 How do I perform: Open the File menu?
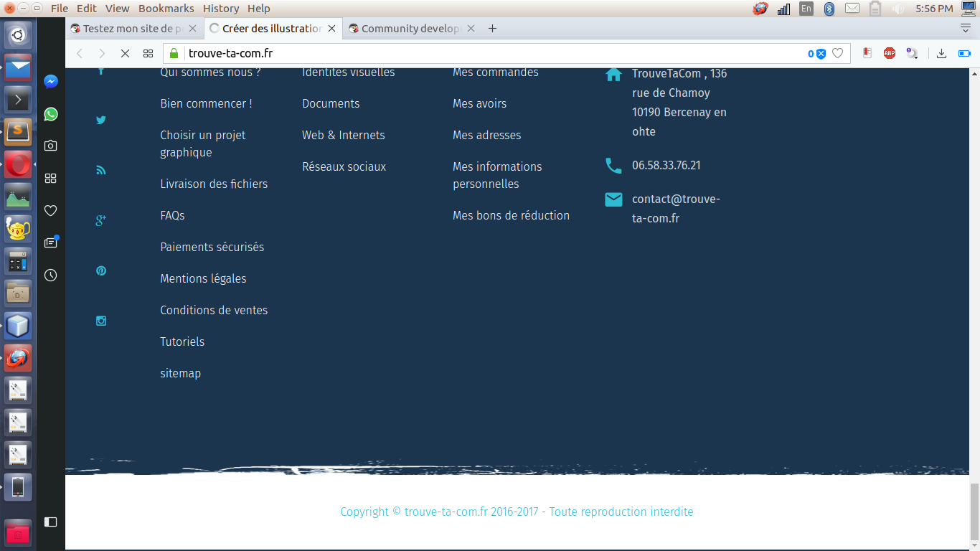(60, 9)
